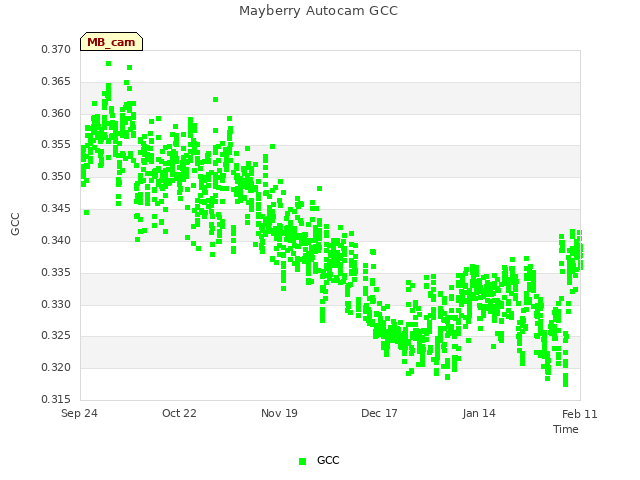Screen dimensions: 640x480
Task: Click the Time axis title
Action: tap(566, 429)
